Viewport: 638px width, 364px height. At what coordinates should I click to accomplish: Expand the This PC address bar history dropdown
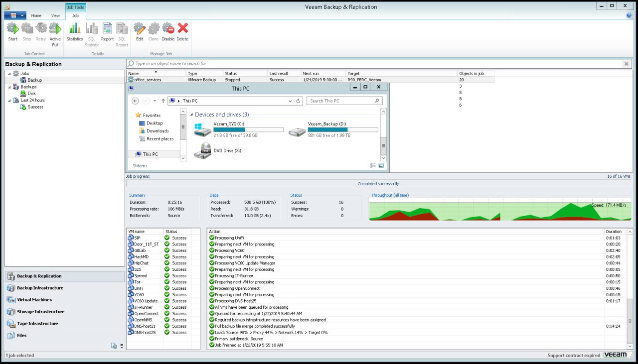(291, 101)
